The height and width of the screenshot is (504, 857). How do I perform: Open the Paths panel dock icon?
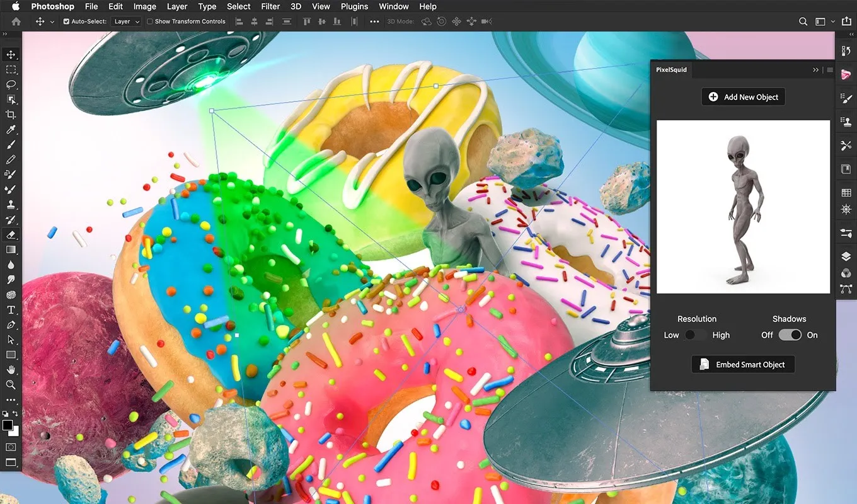click(846, 289)
